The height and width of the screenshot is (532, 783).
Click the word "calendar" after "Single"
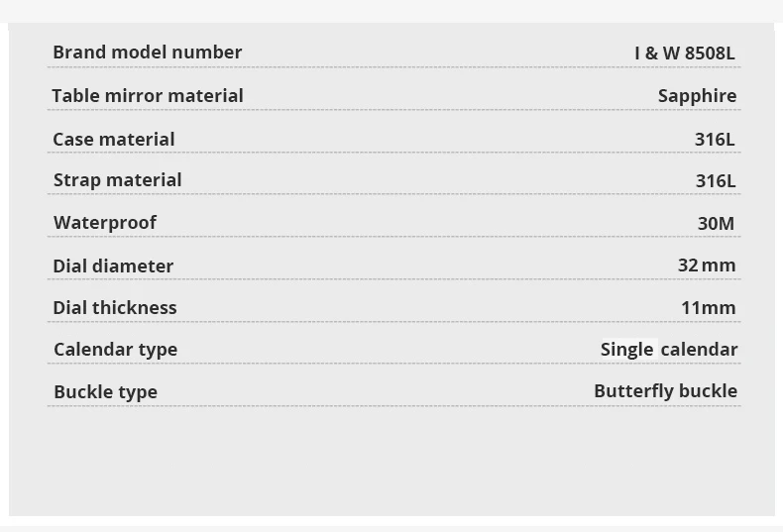click(x=699, y=350)
